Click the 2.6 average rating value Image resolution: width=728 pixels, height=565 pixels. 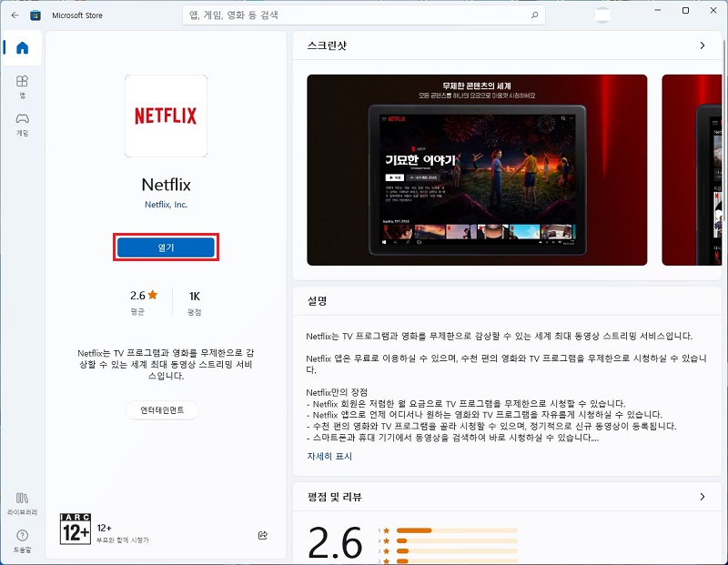137,296
